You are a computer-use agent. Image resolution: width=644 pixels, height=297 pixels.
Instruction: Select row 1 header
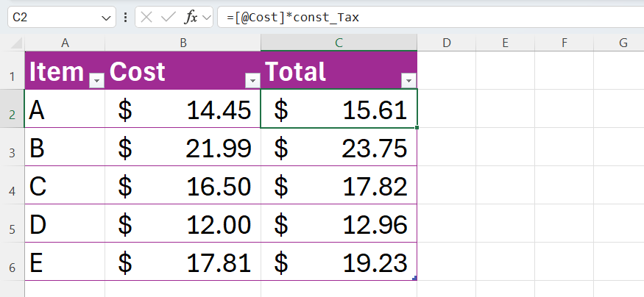(x=13, y=70)
